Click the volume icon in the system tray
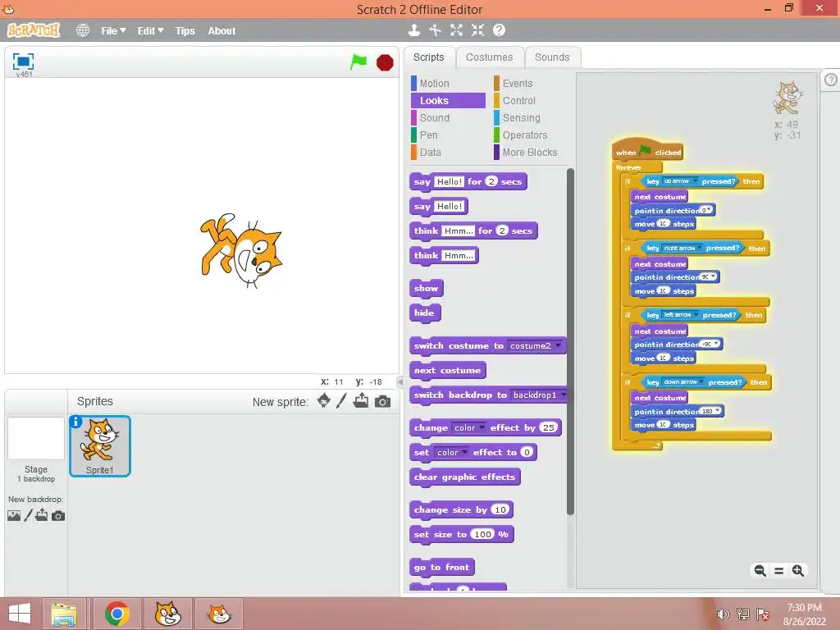Viewport: 840px width, 630px height. coord(724,614)
